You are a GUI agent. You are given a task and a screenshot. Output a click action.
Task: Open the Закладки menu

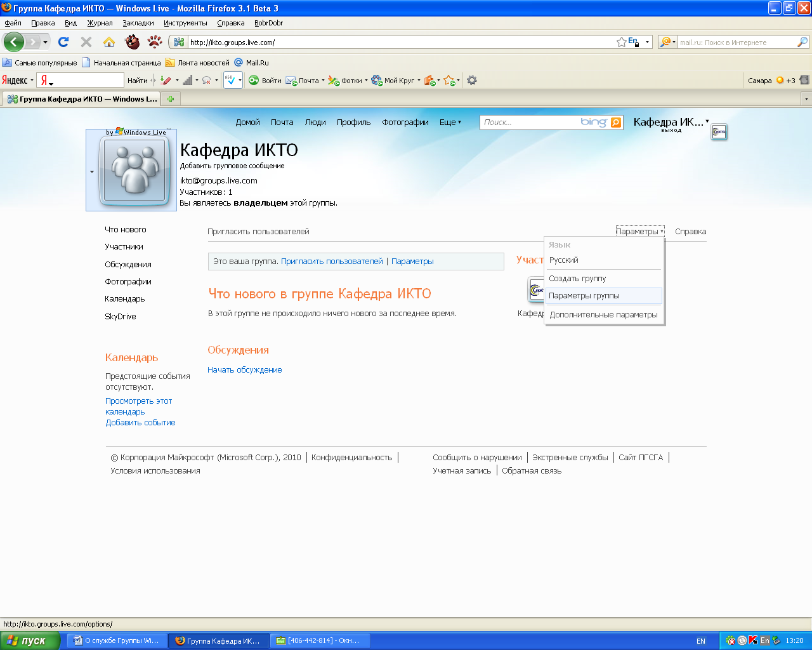click(x=138, y=23)
